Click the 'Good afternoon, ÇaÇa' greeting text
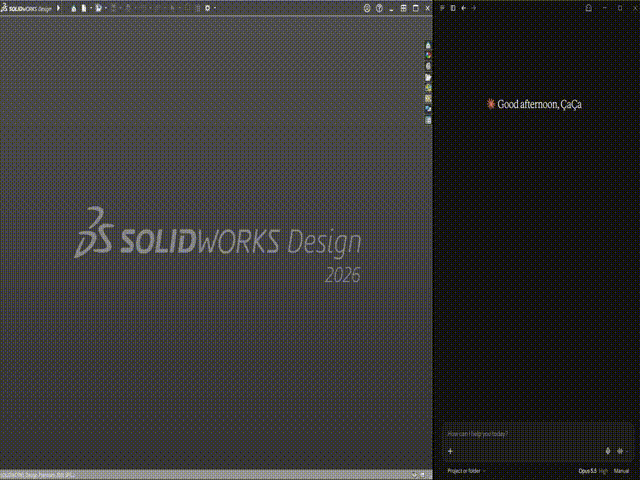 pos(539,104)
